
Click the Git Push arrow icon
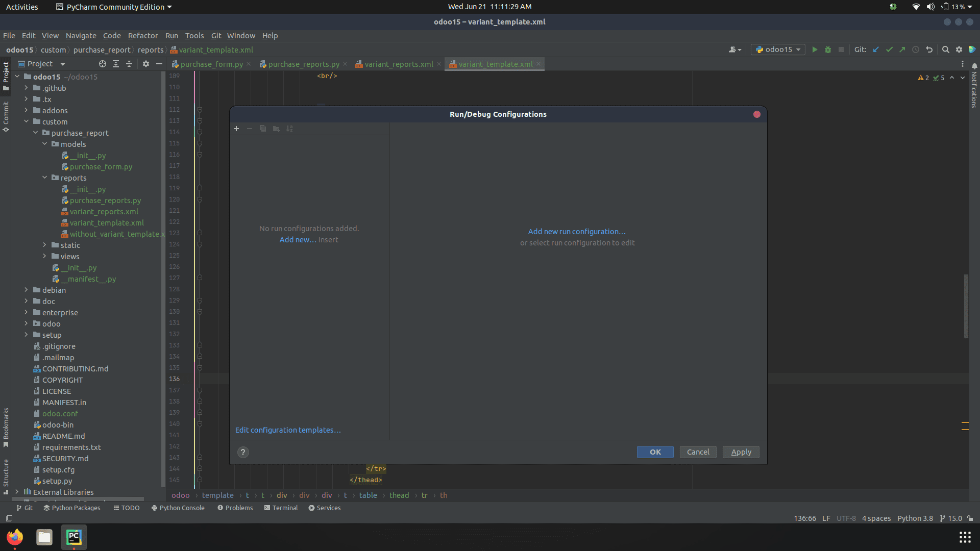coord(902,49)
